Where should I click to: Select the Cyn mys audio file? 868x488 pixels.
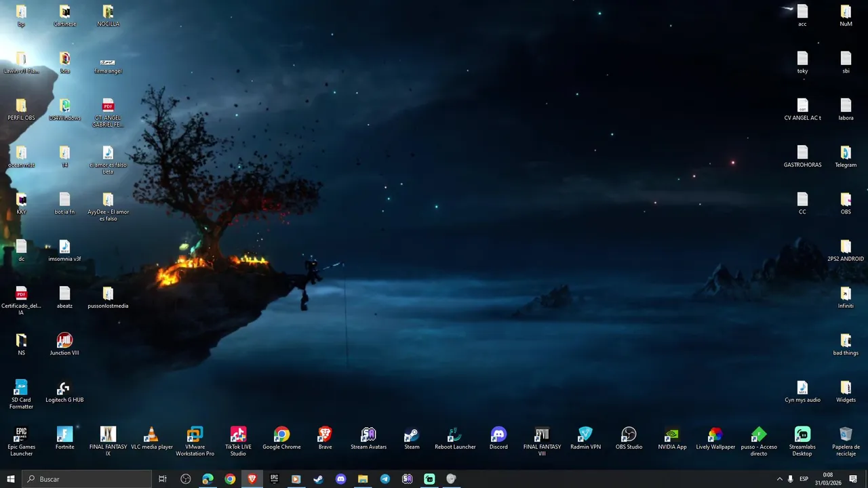coord(802,392)
